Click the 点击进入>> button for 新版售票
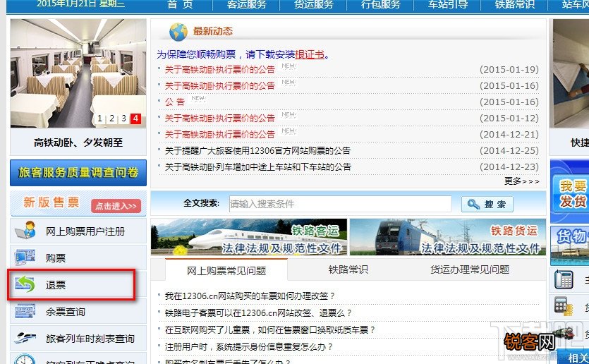The height and width of the screenshot is (364, 589). tap(116, 206)
